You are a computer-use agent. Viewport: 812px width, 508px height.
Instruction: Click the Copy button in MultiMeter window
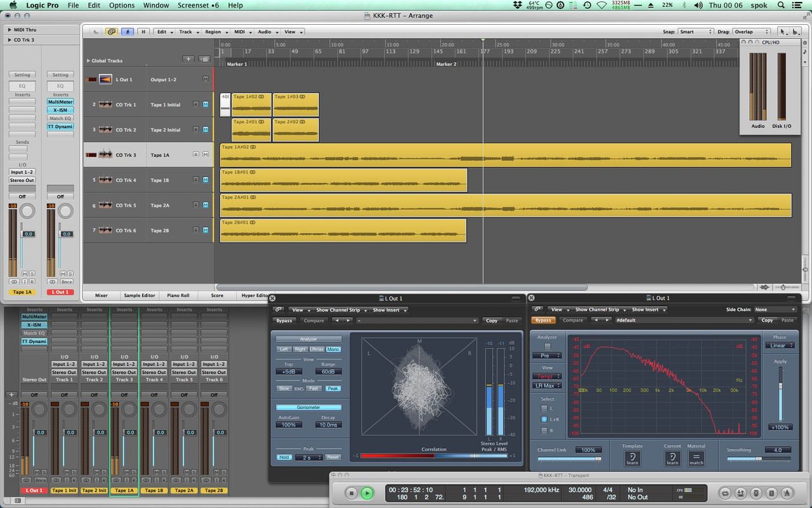pos(492,321)
